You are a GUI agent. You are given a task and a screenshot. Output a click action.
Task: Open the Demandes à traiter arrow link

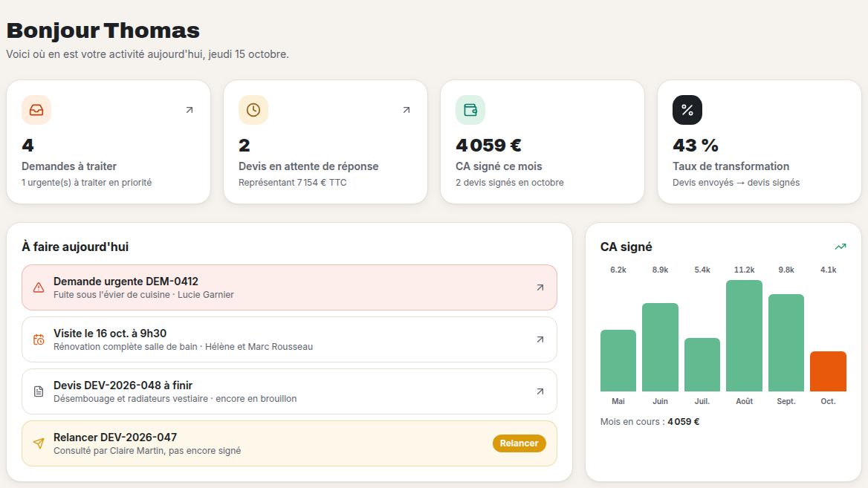click(x=190, y=110)
